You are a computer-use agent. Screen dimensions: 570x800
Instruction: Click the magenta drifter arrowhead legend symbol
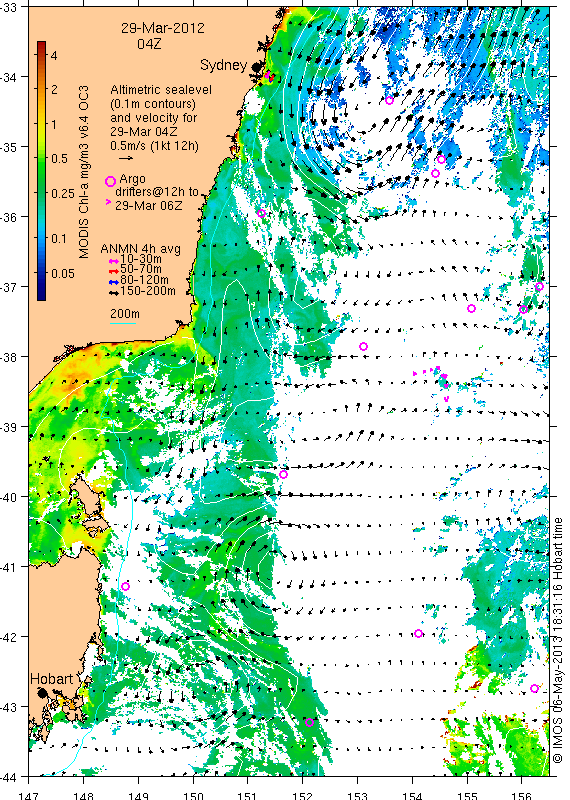pyautogui.click(x=108, y=203)
